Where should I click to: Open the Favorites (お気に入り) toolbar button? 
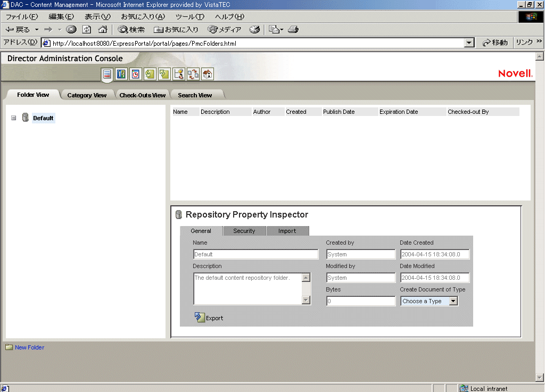pyautogui.click(x=176, y=29)
